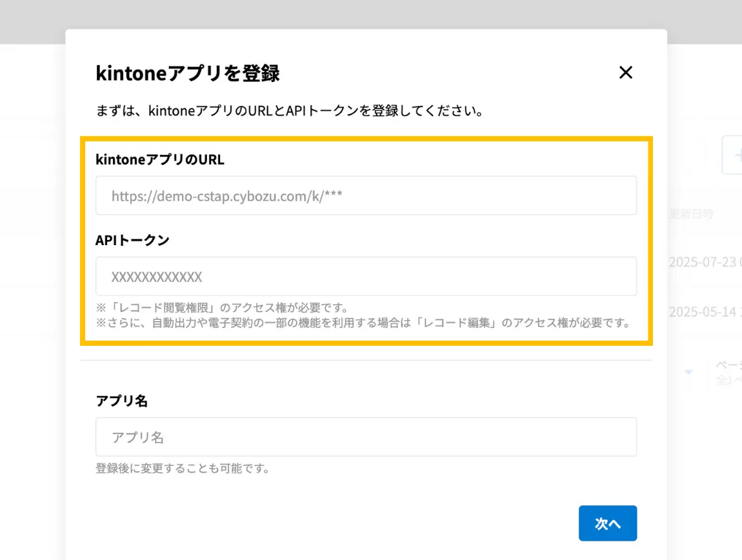Click the APIトークン field label
742x560 pixels.
pyautogui.click(x=132, y=241)
